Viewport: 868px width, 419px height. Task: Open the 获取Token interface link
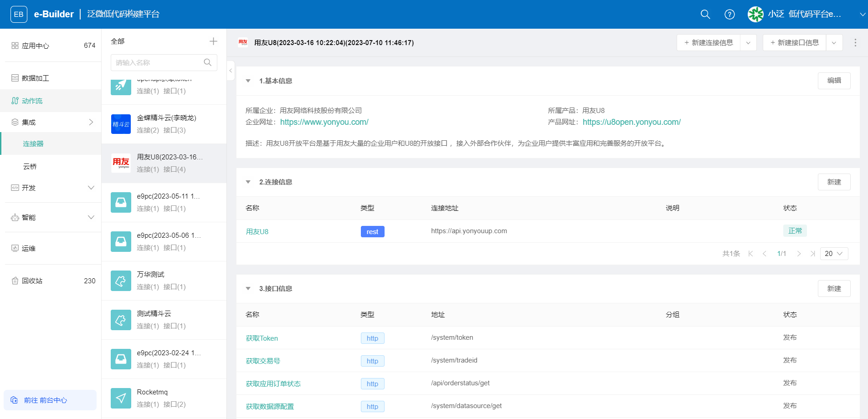pos(262,338)
